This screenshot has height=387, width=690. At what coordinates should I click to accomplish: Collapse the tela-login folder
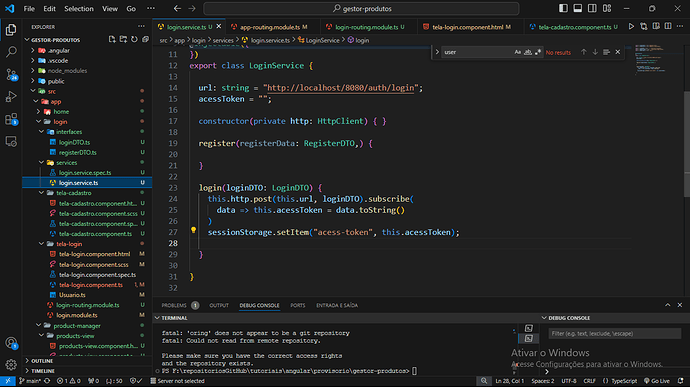click(41, 243)
